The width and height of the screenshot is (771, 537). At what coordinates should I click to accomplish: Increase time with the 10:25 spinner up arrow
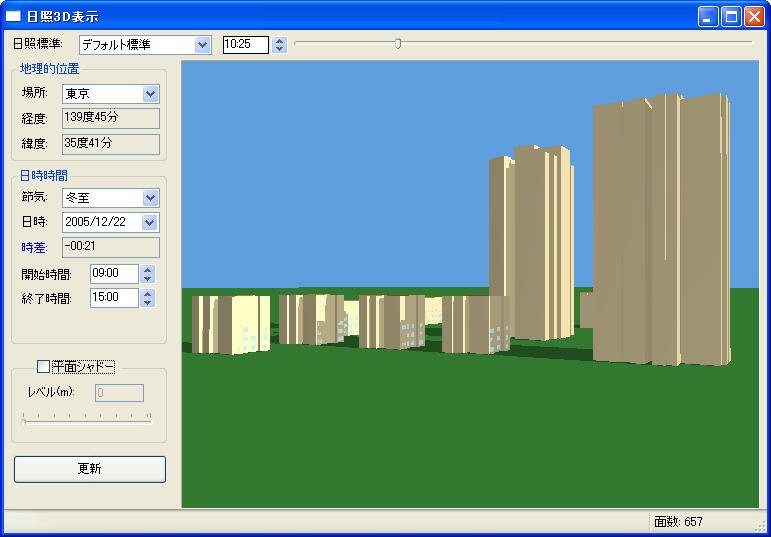[x=280, y=40]
